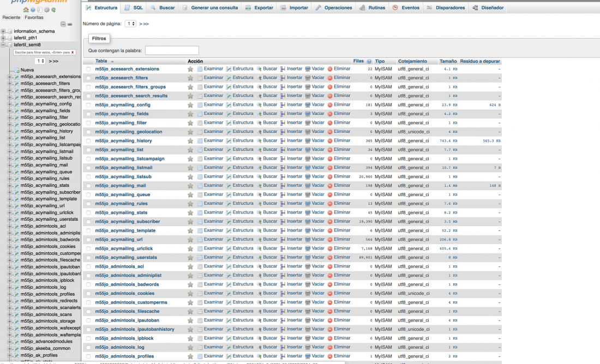Open Generar una consulta tab

tap(210, 8)
